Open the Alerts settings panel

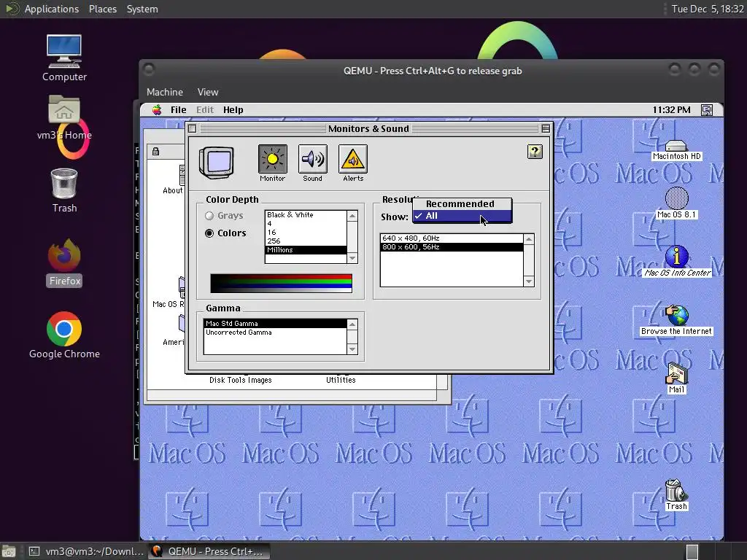353,159
